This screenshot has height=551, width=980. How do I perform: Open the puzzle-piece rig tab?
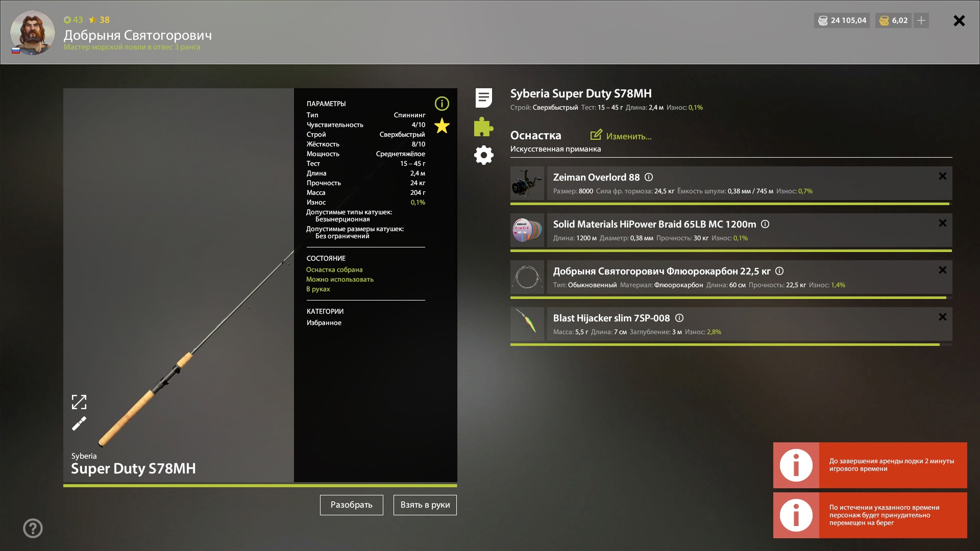pyautogui.click(x=483, y=127)
